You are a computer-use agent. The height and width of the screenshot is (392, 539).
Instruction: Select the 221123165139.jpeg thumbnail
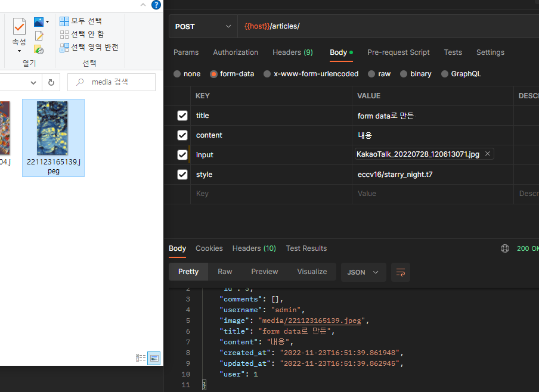click(53, 138)
